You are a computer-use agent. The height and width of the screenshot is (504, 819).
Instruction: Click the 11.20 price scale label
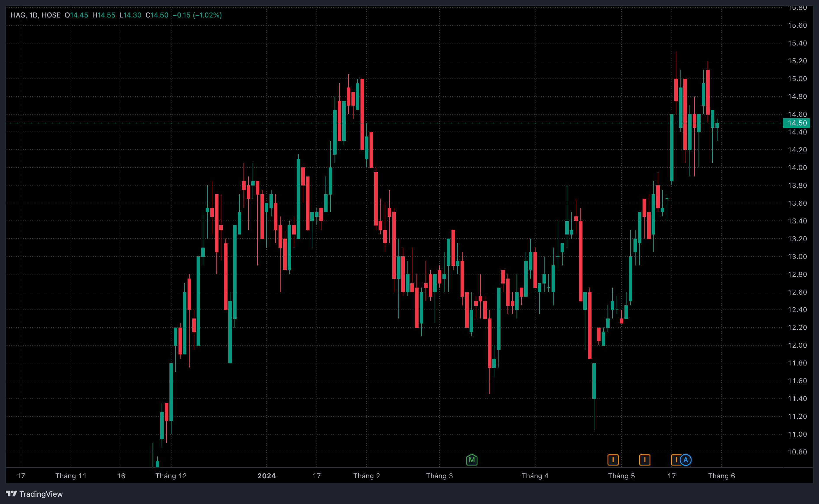(797, 416)
